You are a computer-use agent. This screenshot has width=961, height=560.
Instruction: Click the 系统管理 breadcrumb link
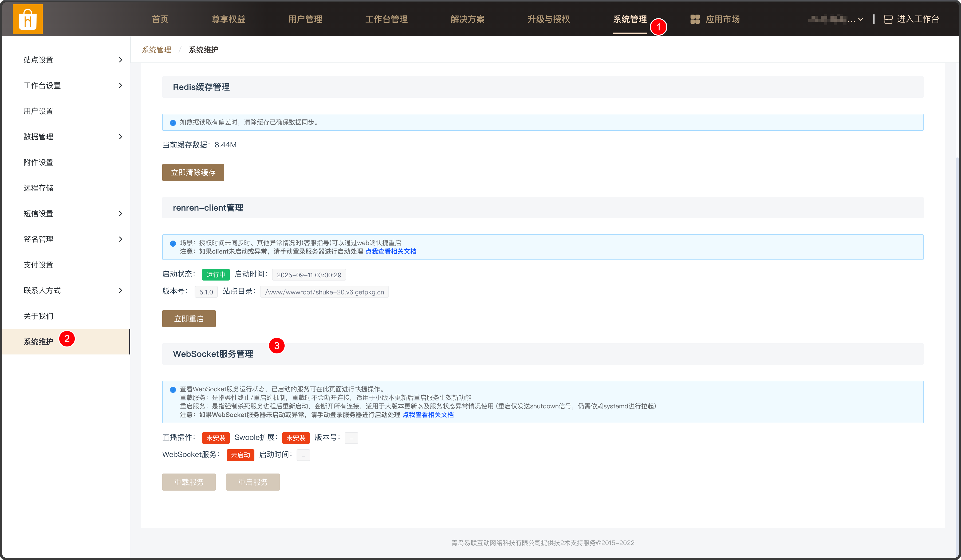(x=156, y=50)
